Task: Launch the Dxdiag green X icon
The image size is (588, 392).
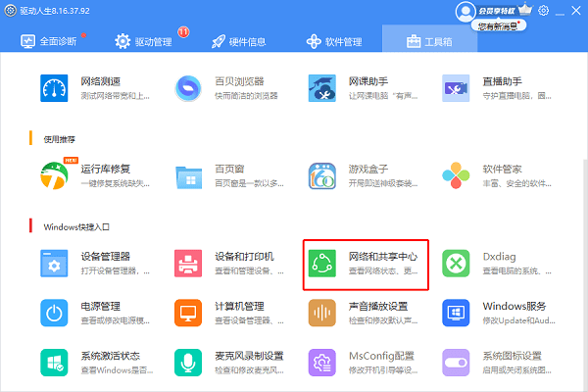Action: tap(456, 264)
